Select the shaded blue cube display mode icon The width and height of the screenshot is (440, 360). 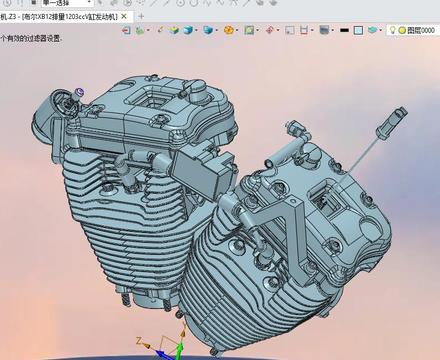coord(188,30)
